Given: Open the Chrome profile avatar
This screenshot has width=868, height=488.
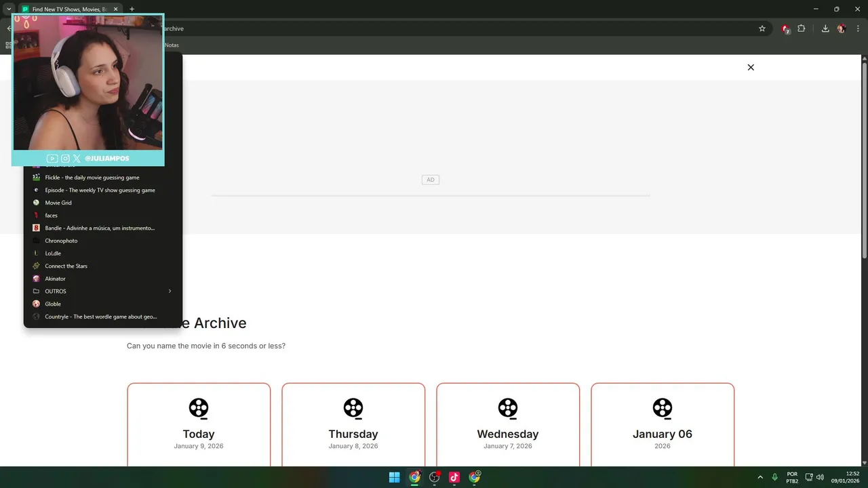Looking at the screenshot, I should point(842,28).
